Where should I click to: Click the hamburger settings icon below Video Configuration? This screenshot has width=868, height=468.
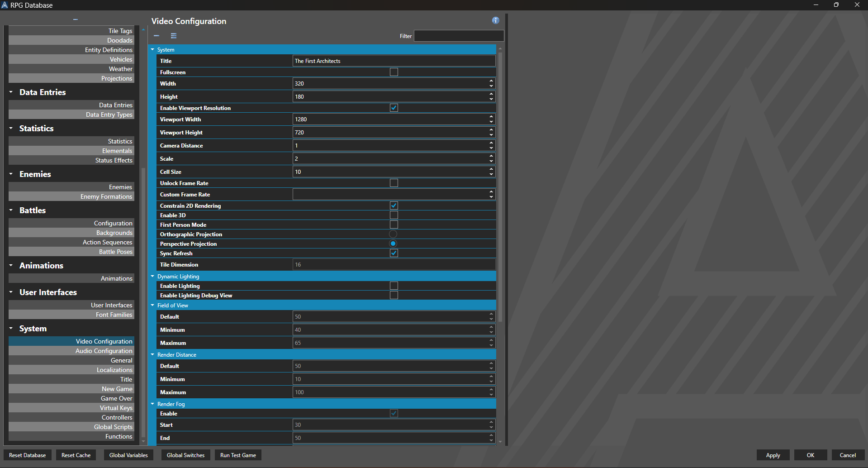pyautogui.click(x=173, y=35)
